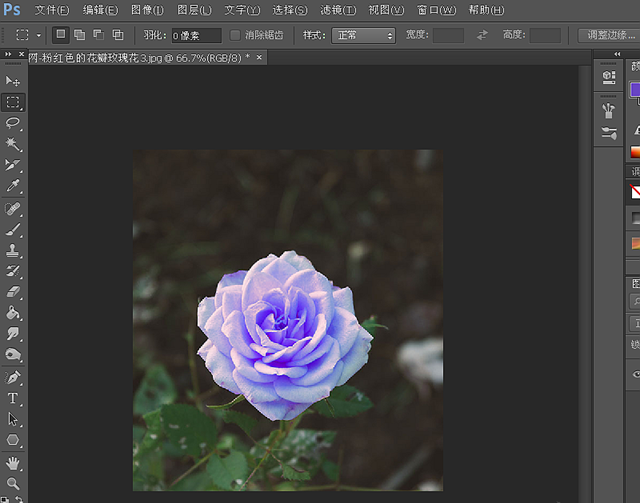Image resolution: width=640 pixels, height=503 pixels.
Task: Click the 羽化 feather input field
Action: point(195,35)
